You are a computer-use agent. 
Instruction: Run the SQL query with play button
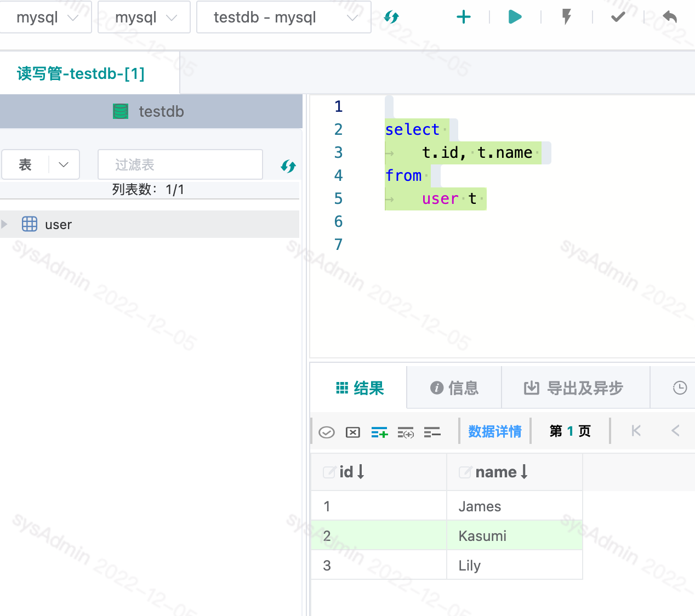514,17
